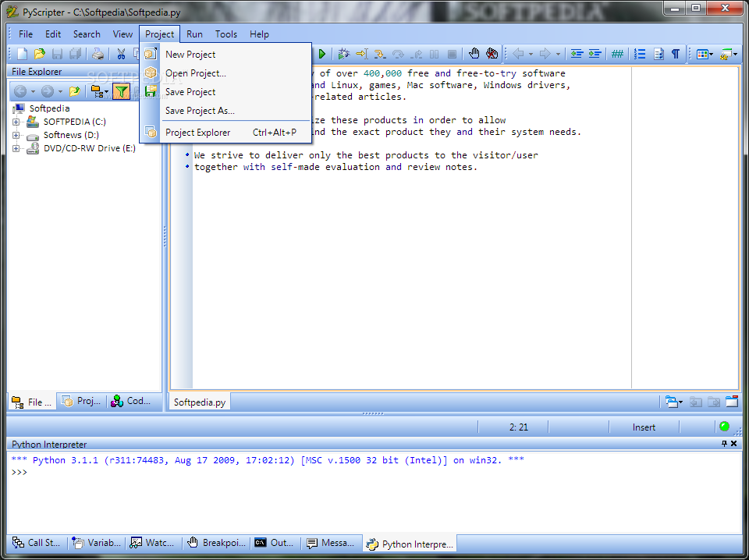Clear all breakpoints with crossed hand icon

coord(492,54)
